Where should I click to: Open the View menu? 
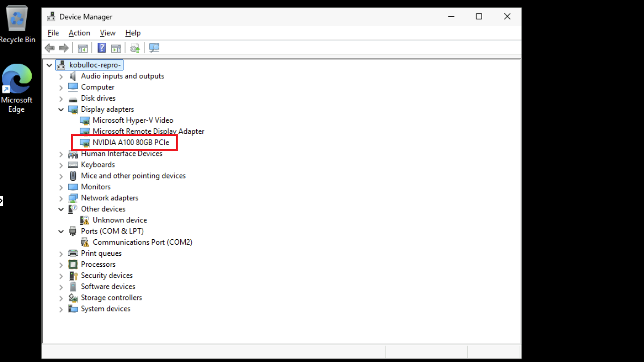[x=108, y=33]
